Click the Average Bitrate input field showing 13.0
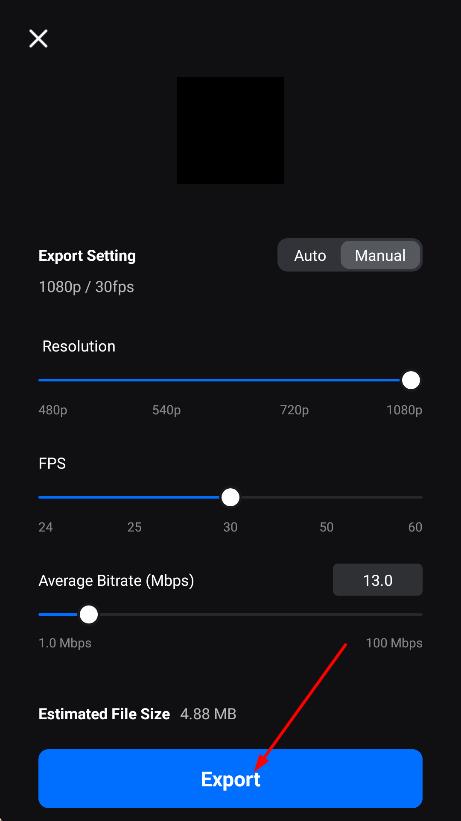The width and height of the screenshot is (461, 821). click(x=378, y=580)
